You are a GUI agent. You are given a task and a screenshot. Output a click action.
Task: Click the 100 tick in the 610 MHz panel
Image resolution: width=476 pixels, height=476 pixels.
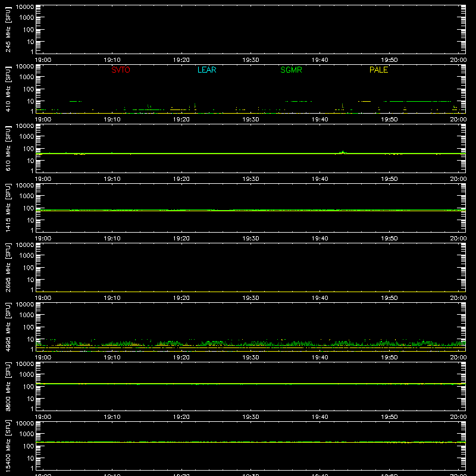coord(29,149)
